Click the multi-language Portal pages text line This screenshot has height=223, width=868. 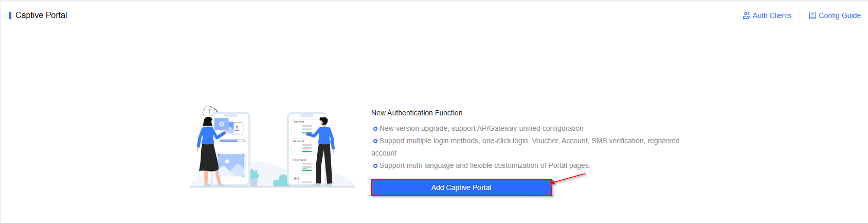(484, 165)
